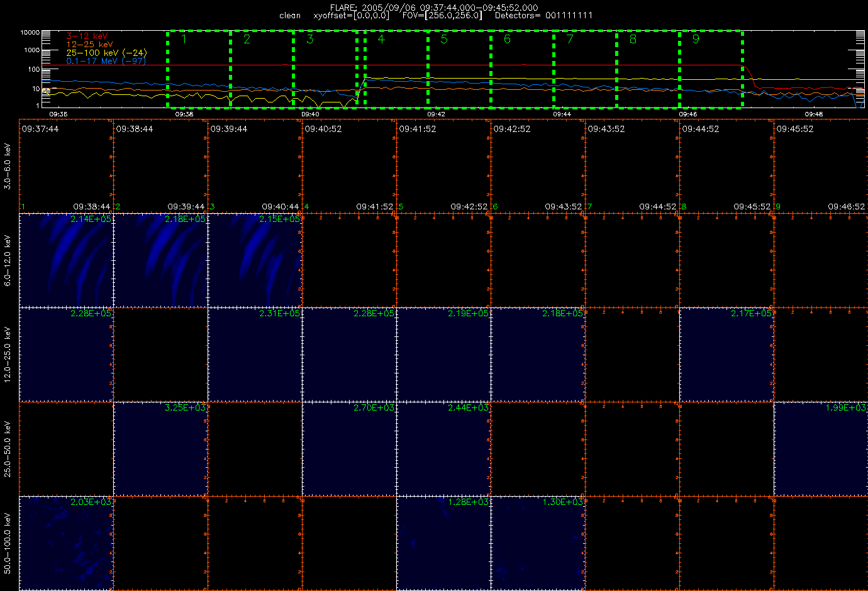
Task: Click the FLARE date and time title
Action: 434,8
